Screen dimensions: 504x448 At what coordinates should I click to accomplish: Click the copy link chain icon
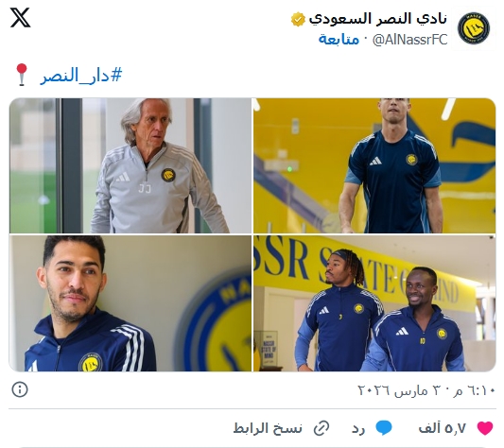pyautogui.click(x=322, y=428)
